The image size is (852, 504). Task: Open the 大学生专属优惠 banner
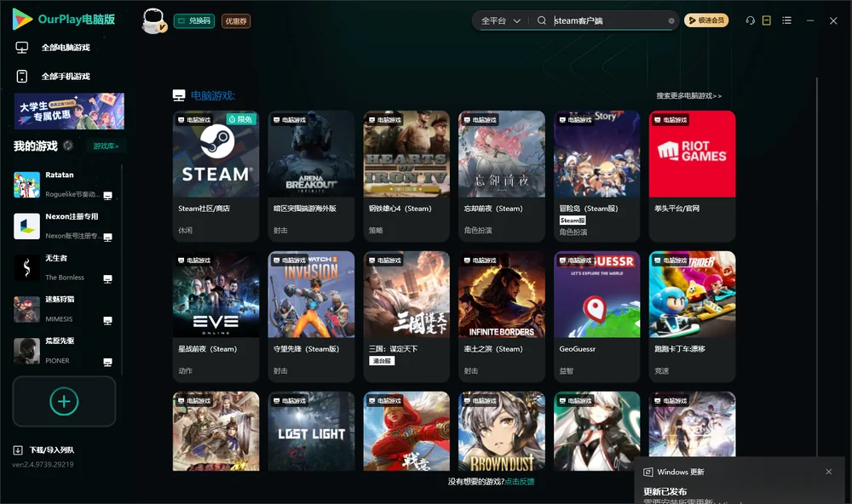(69, 111)
